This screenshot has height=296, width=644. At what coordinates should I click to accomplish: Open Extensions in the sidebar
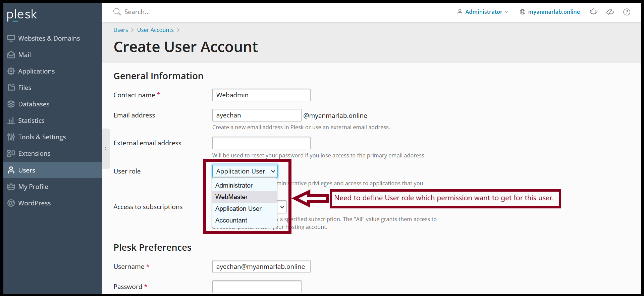[x=34, y=153]
